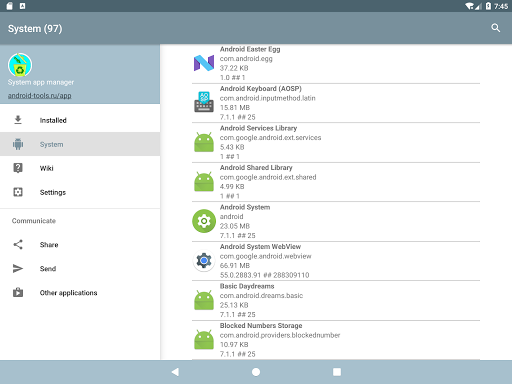Open the Settings gear box icon
The height and width of the screenshot is (384, 512).
tap(18, 192)
